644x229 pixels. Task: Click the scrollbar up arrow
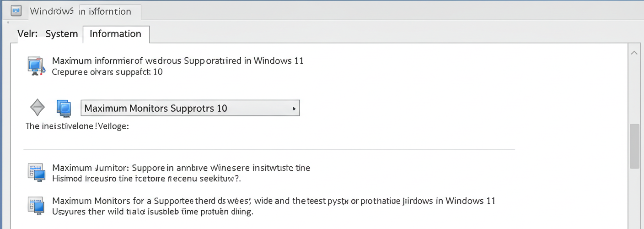[x=634, y=53]
